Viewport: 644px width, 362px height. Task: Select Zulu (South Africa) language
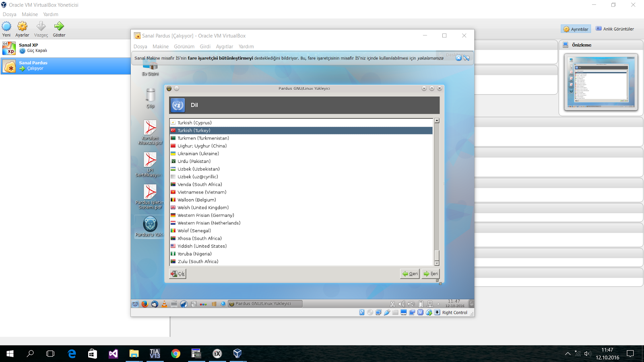point(301,261)
